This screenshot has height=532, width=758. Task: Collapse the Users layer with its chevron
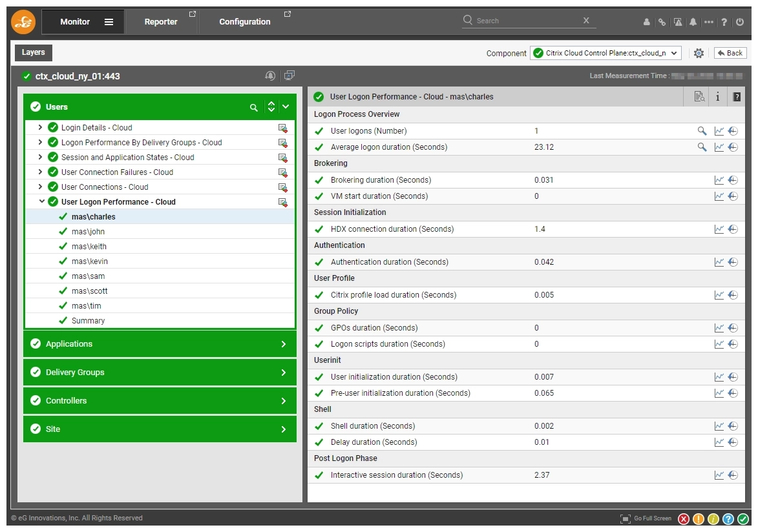[x=286, y=107]
